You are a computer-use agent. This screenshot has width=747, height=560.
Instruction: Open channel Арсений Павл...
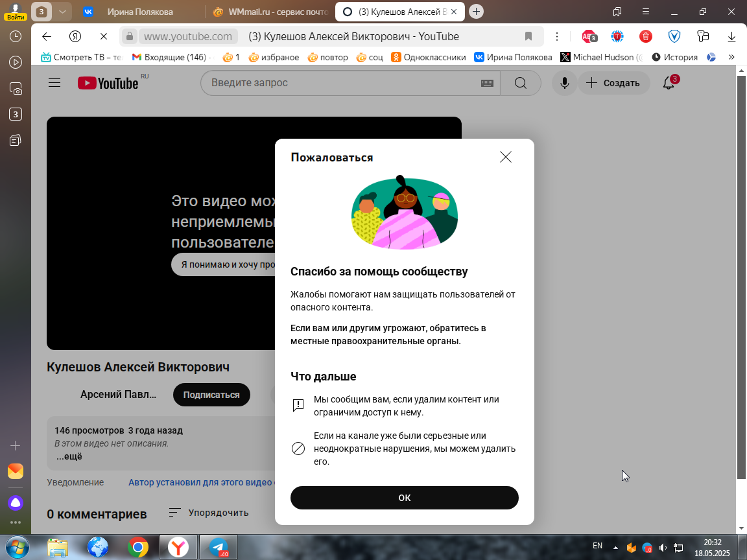point(118,395)
